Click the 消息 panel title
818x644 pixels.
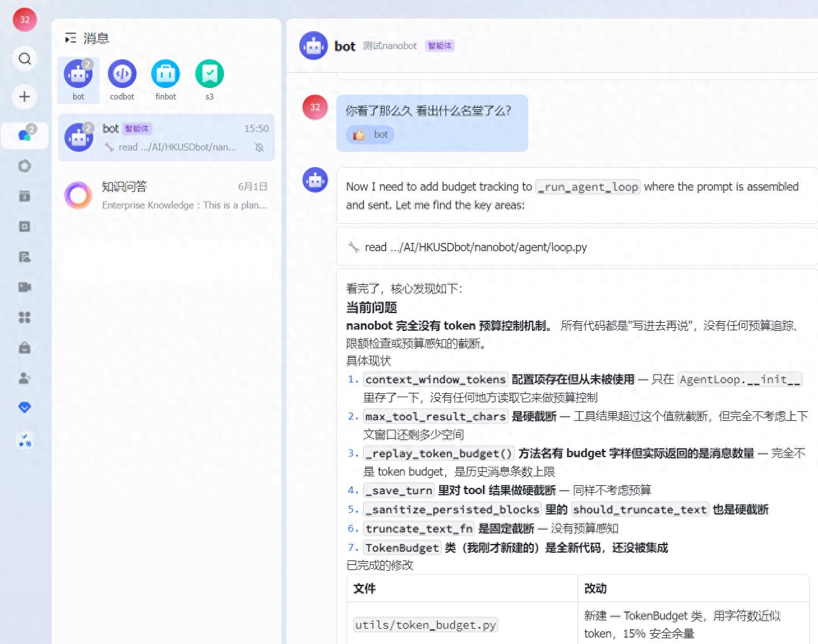click(x=96, y=38)
